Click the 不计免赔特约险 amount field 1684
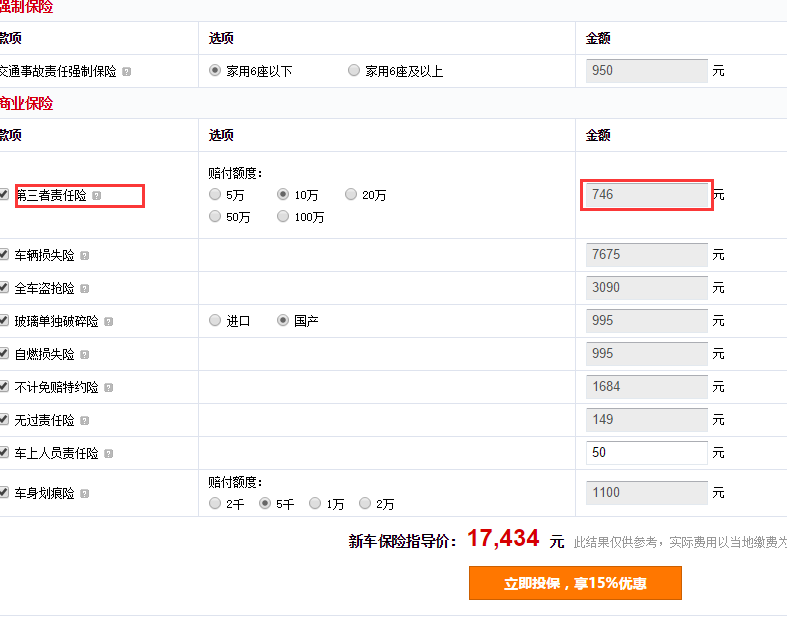Screen dimensions: 787x621 click(647, 387)
